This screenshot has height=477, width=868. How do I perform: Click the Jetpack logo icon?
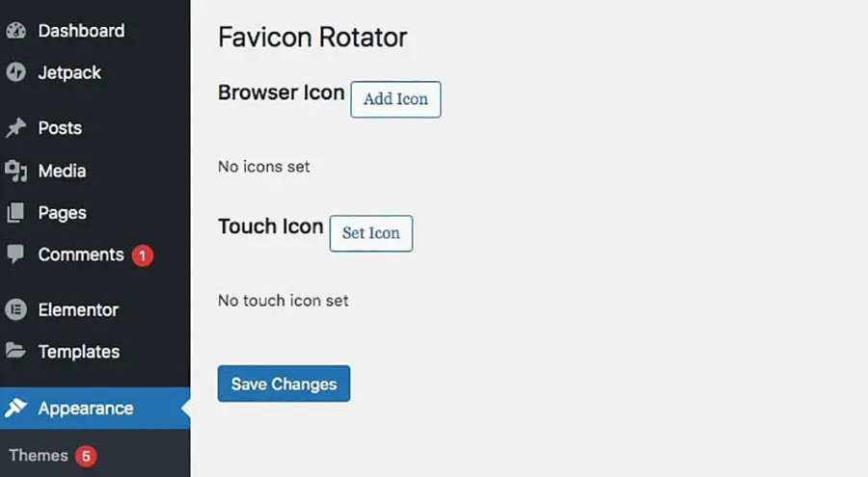(x=15, y=72)
